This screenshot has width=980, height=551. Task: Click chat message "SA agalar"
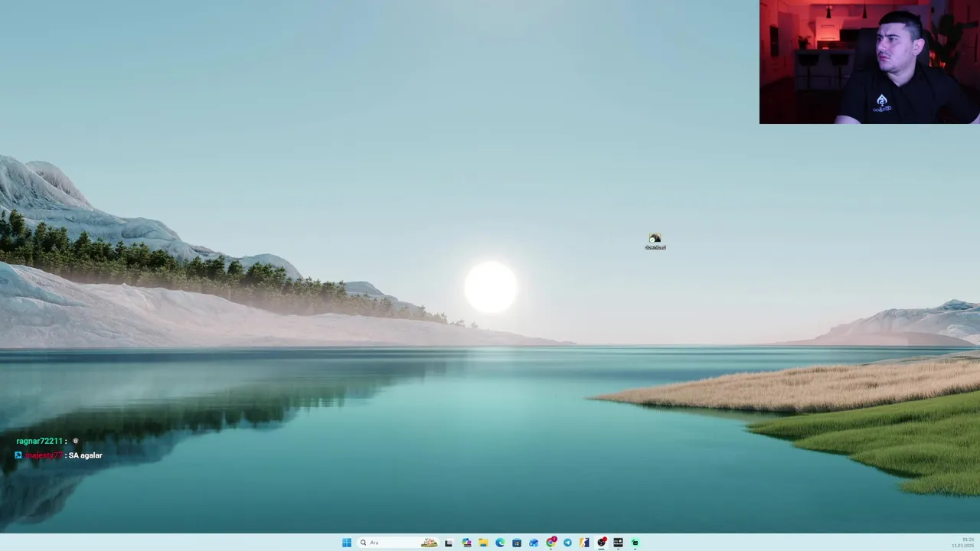coord(85,455)
